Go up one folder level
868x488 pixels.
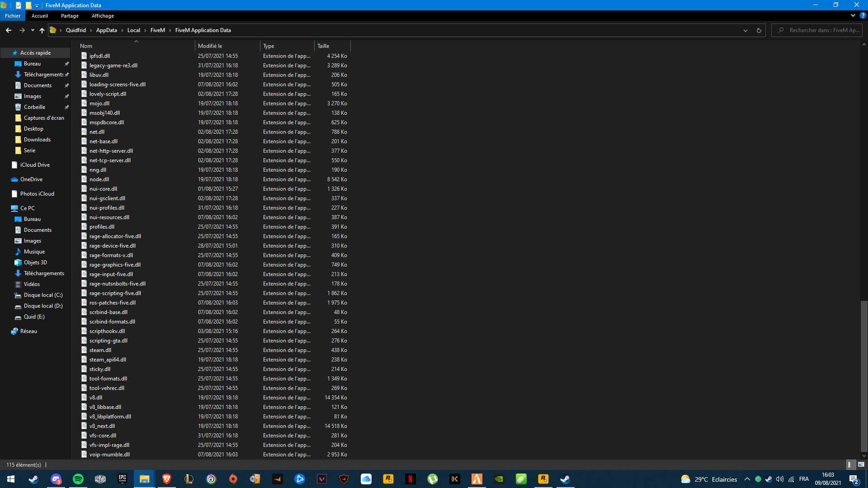(42, 30)
